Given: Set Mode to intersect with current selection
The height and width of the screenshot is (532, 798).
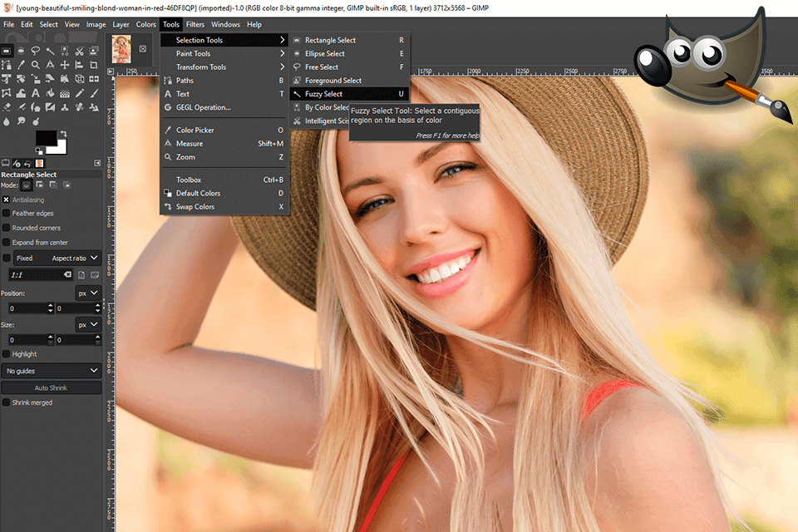Looking at the screenshot, I should pyautogui.click(x=66, y=185).
